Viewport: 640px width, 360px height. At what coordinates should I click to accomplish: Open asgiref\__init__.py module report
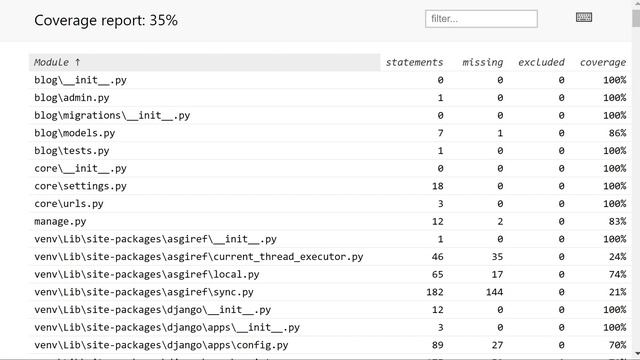(156, 239)
